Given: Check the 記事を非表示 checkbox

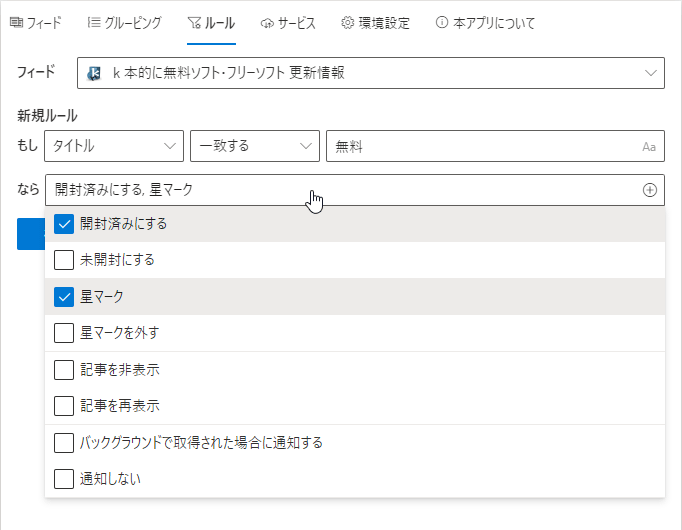Looking at the screenshot, I should (64, 370).
